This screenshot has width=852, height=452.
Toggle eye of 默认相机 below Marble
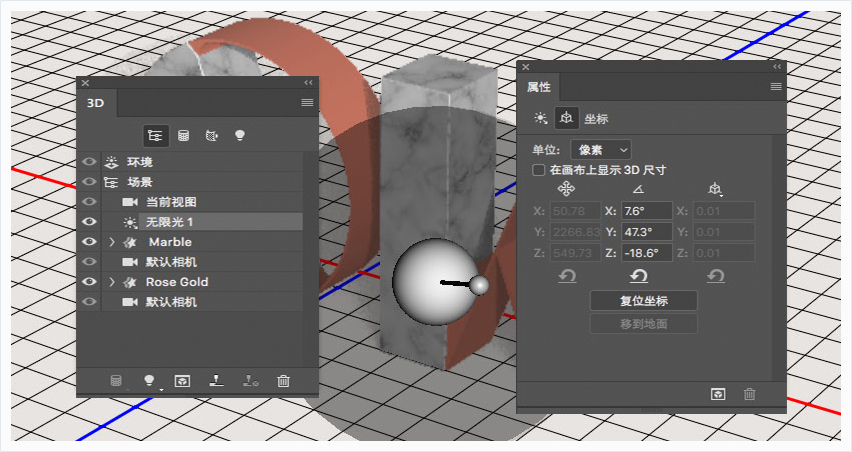click(x=89, y=262)
